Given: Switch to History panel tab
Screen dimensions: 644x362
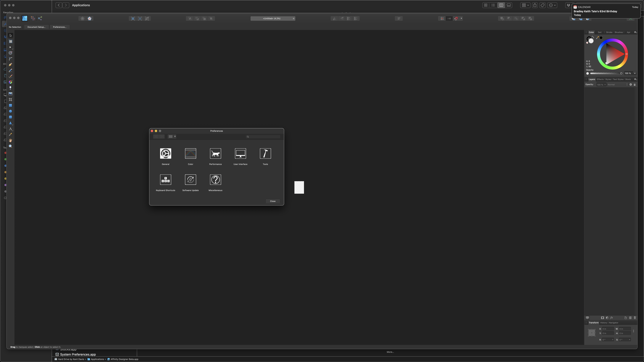Looking at the screenshot, I should pos(604,323).
